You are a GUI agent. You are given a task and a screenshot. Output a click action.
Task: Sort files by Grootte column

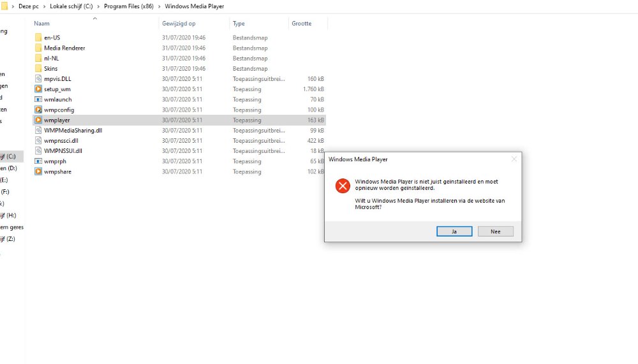tap(302, 24)
